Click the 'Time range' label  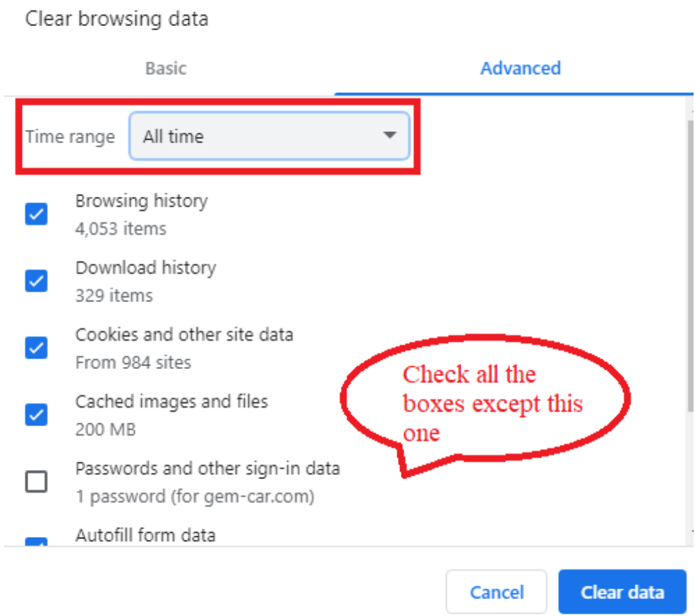70,137
